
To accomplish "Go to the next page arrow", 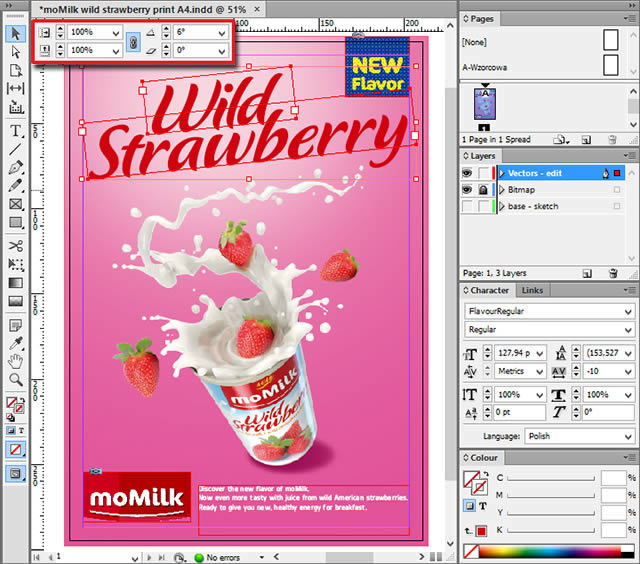I will (149, 557).
